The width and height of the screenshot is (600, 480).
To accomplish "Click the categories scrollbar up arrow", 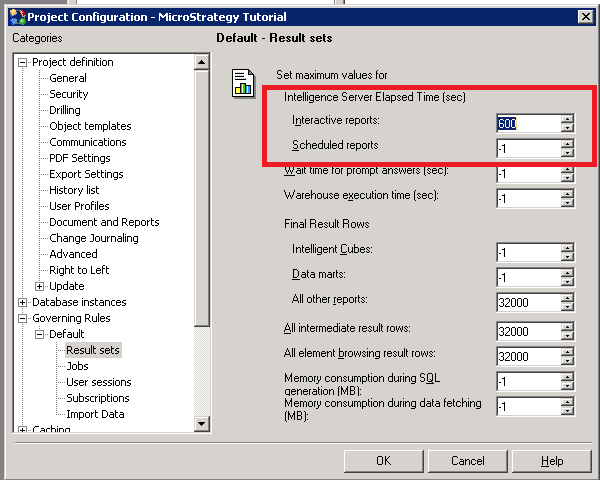I will coord(202,62).
